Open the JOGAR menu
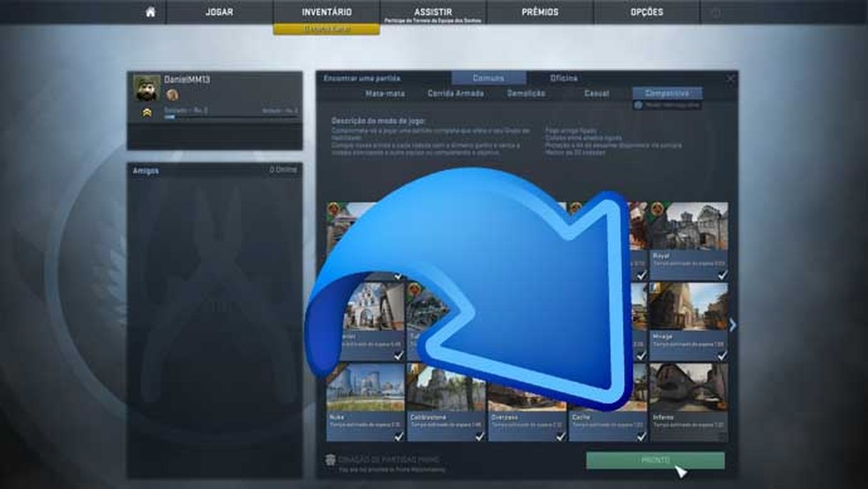 coord(220,11)
